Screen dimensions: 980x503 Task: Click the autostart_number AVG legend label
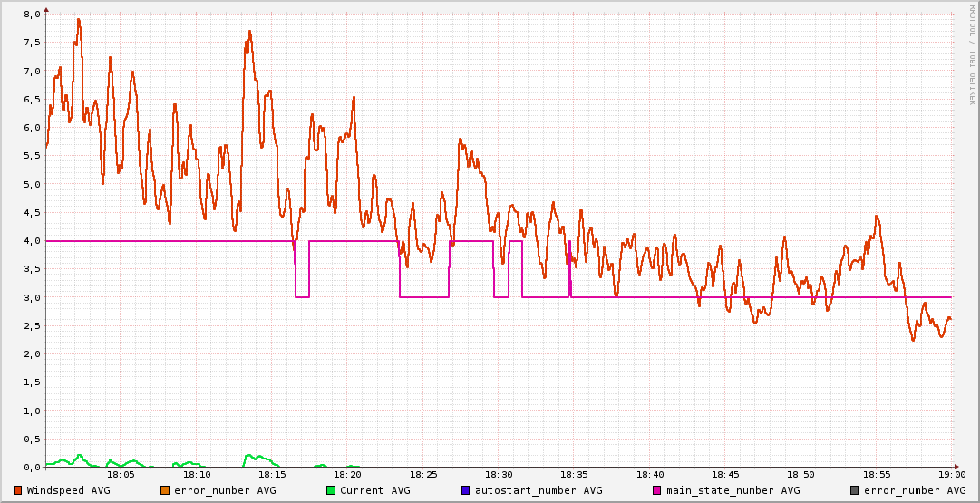tap(539, 490)
